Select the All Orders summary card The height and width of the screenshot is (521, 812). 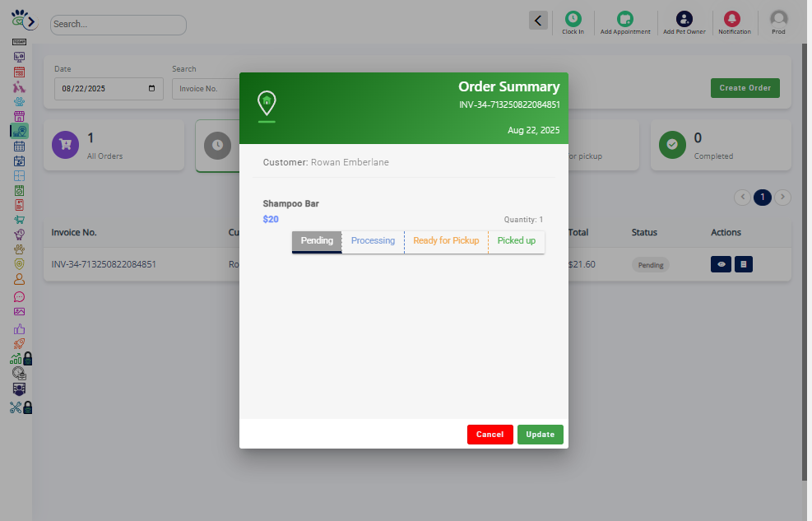(x=114, y=145)
